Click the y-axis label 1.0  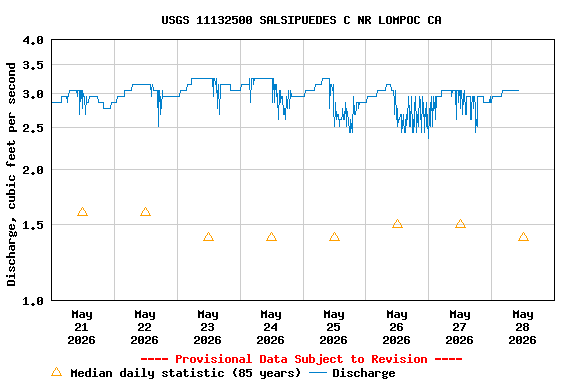click(33, 301)
